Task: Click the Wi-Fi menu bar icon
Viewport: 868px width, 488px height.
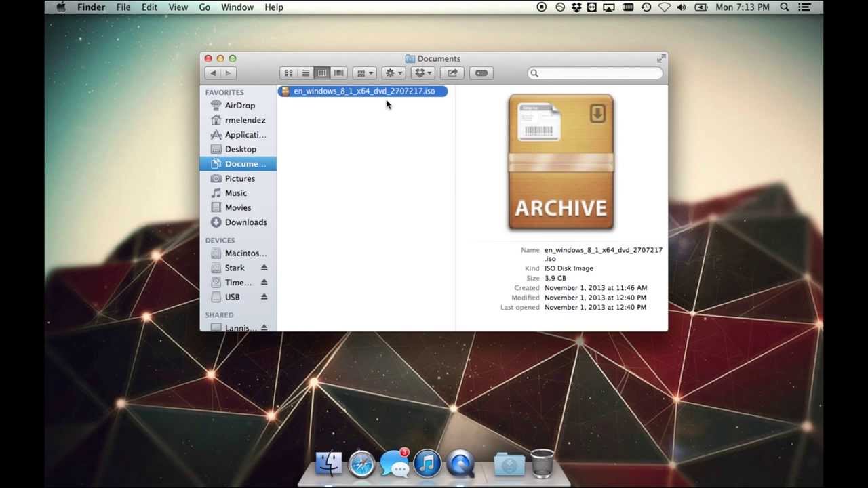Action: (665, 7)
